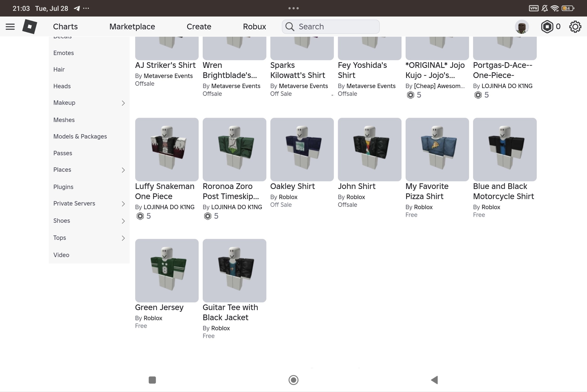Screen dimensions: 587x392
Task: Click the "Offsale" label under John Shirt
Action: 347,205
